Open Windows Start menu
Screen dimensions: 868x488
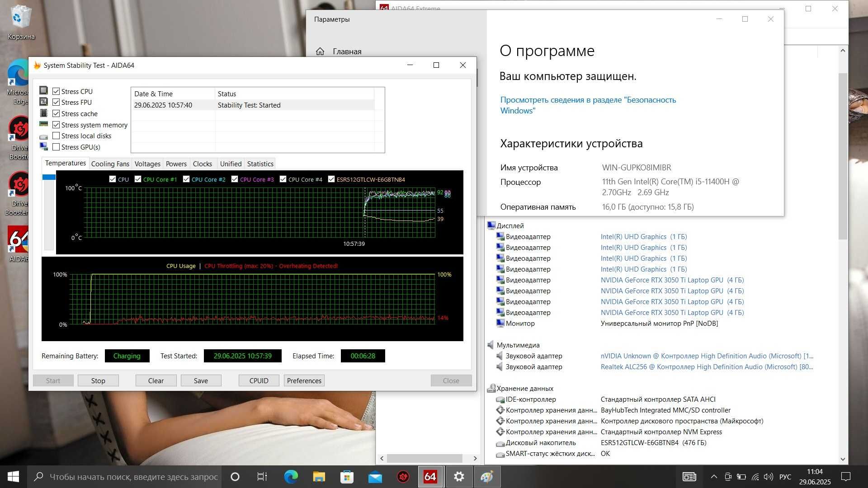pyautogui.click(x=13, y=477)
